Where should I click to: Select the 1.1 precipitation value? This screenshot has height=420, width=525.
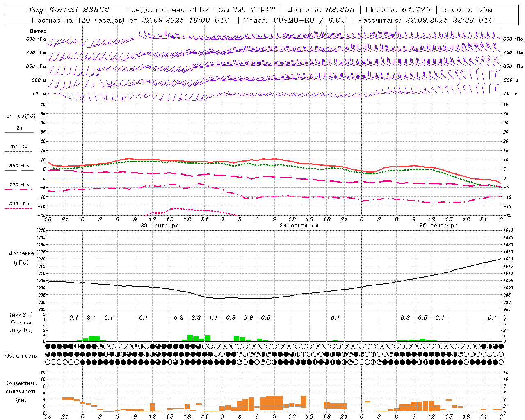click(213, 317)
